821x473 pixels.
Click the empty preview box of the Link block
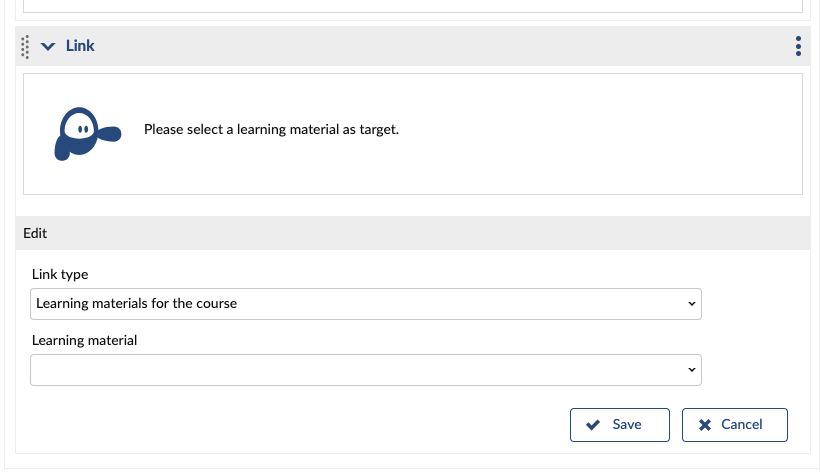click(x=413, y=134)
